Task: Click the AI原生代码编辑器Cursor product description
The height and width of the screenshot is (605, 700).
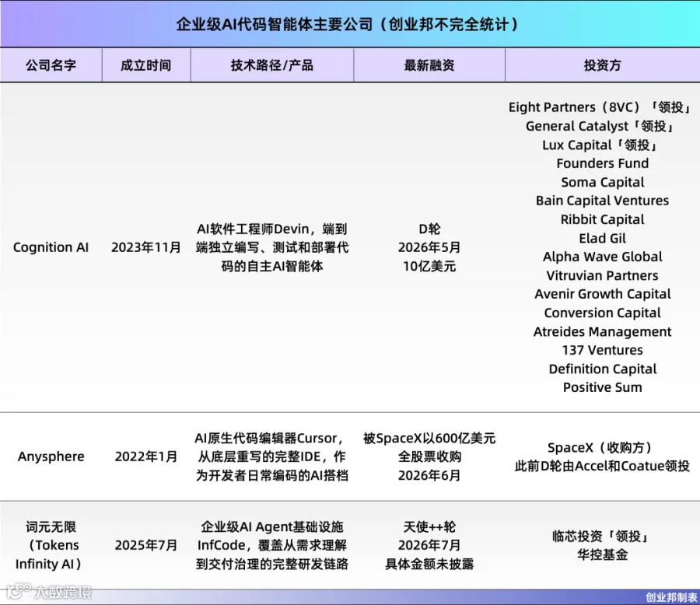Action: click(272, 456)
